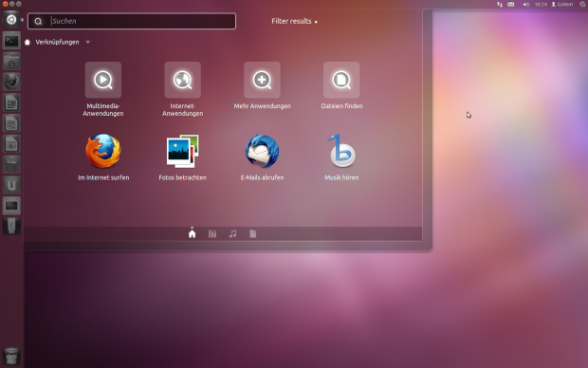Open LibreOffice Calc from the launcher
This screenshot has width=588, height=368.
[x=11, y=123]
